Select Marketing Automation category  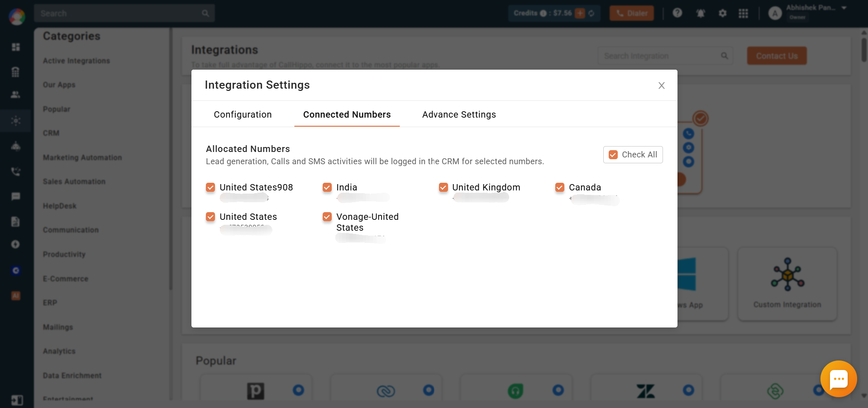click(x=82, y=157)
